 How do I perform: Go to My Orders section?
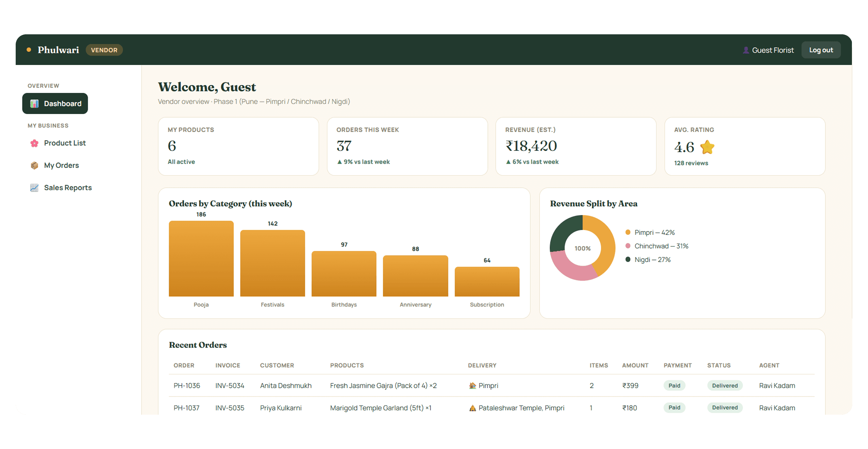[61, 165]
